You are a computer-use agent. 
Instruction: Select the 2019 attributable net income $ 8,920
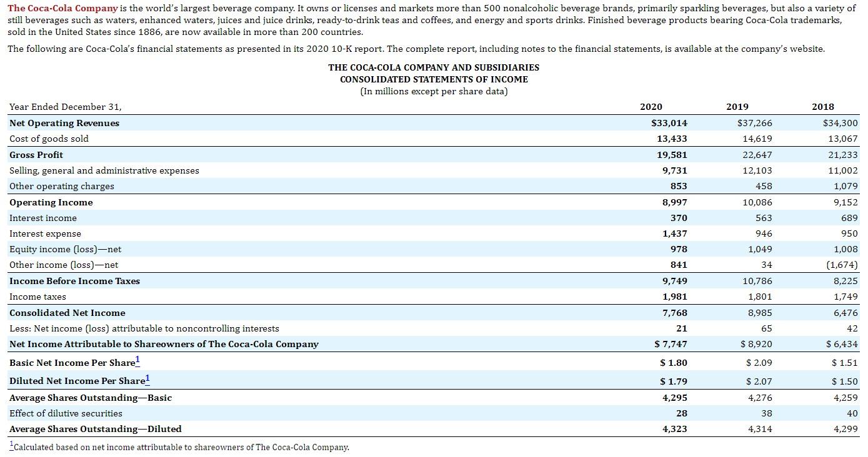(756, 344)
